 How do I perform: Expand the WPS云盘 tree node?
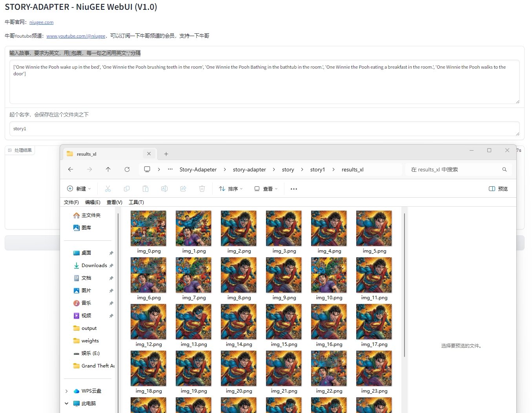click(66, 391)
